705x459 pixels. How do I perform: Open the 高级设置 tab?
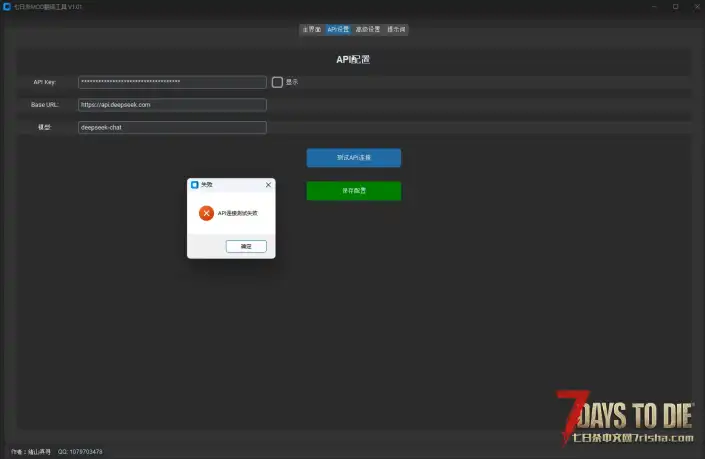click(x=368, y=29)
